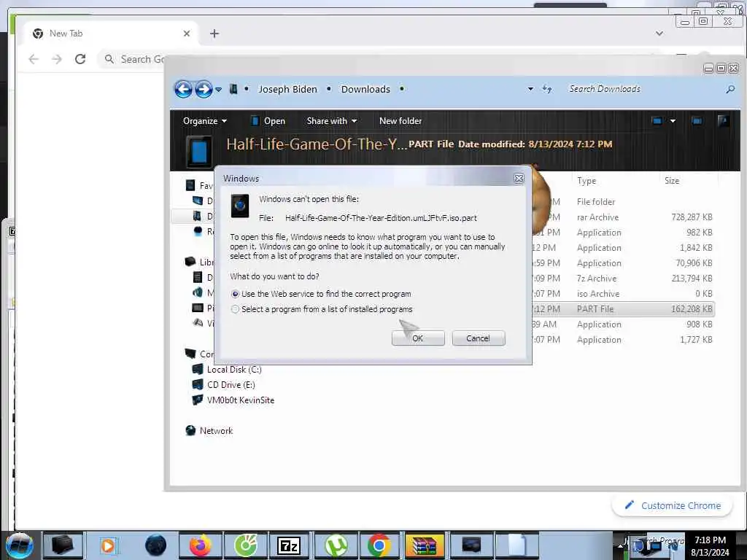Viewport: 747px width, 560px height.
Task: Click the Size column header
Action: (x=672, y=181)
